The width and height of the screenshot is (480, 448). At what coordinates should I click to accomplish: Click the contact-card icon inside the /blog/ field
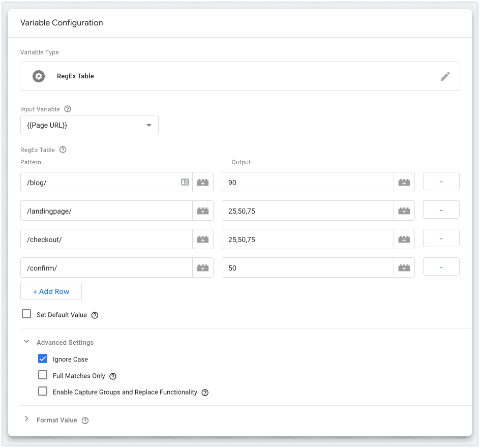click(x=185, y=182)
